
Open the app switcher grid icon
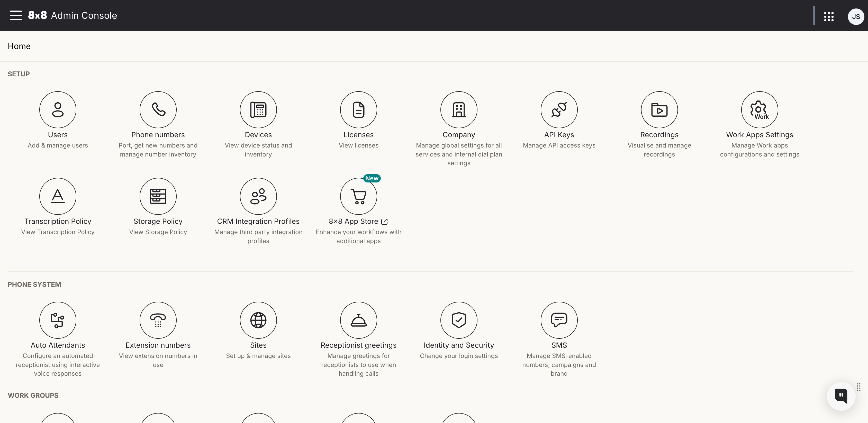tap(829, 16)
